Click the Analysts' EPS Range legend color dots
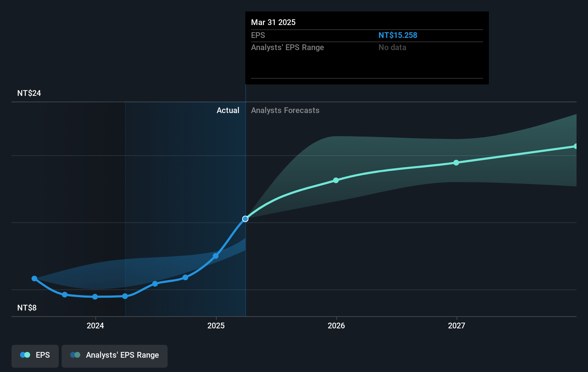The width and height of the screenshot is (588, 372). [x=75, y=355]
